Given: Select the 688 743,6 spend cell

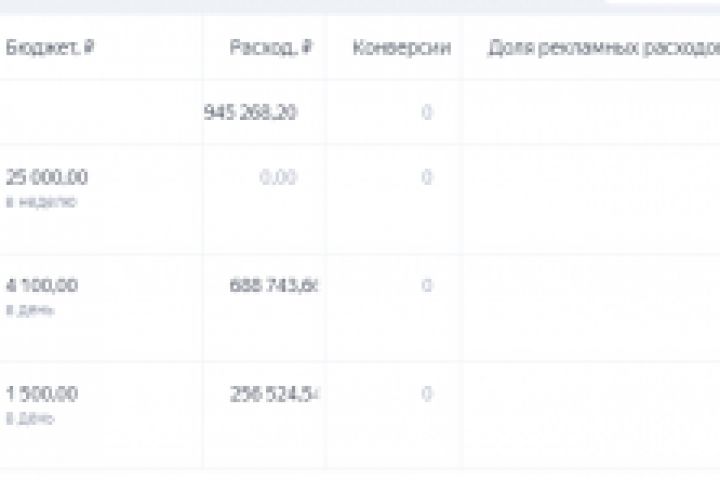Looking at the screenshot, I should click(x=275, y=285).
